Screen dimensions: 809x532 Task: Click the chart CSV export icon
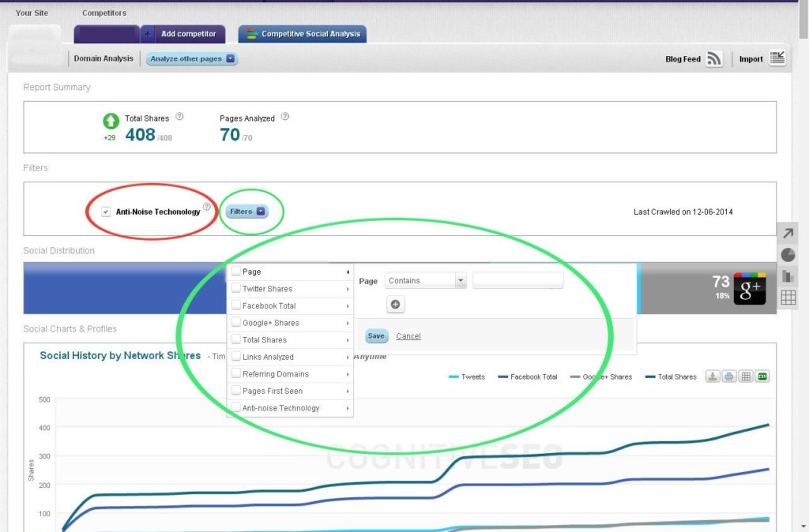click(762, 377)
